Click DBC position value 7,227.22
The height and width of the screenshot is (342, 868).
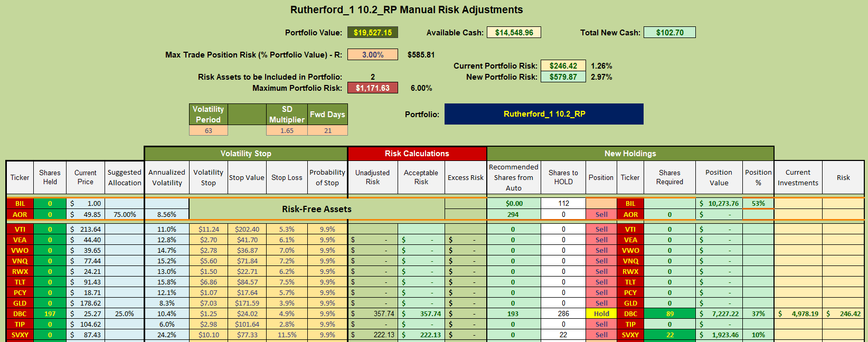coord(719,313)
